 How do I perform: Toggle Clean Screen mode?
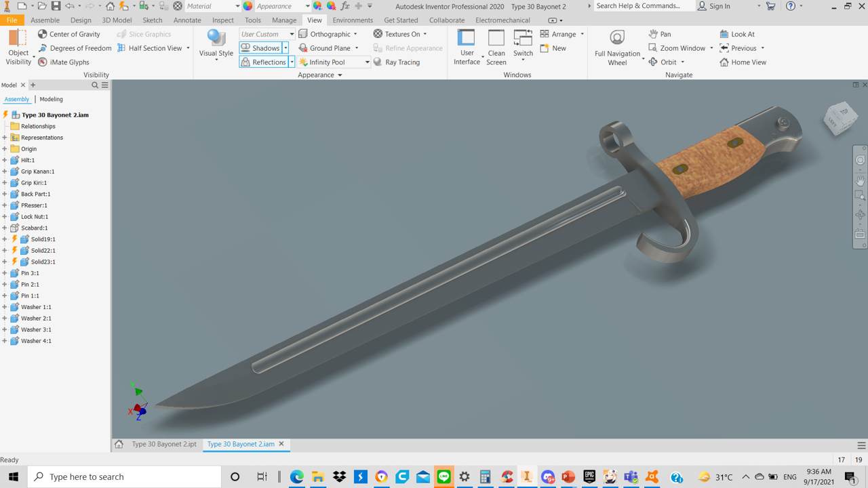point(496,47)
